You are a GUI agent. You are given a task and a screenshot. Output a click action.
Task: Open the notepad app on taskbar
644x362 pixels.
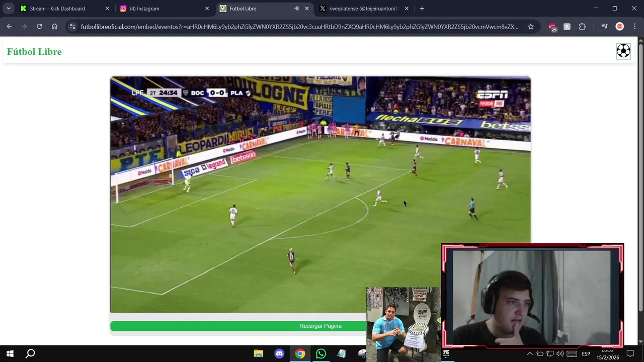(342, 354)
